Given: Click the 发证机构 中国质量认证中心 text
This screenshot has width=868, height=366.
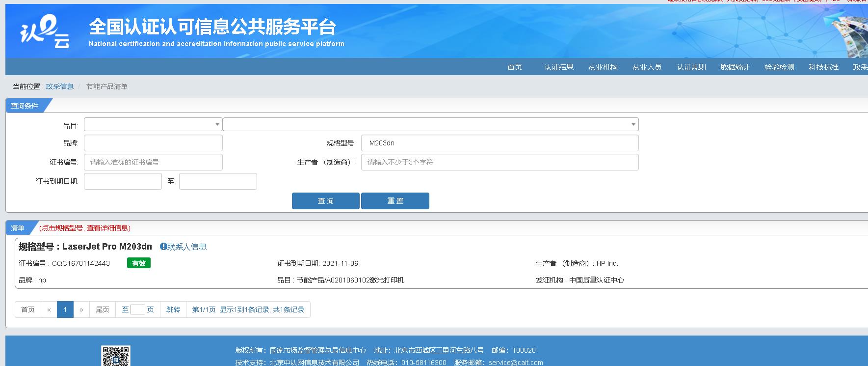Looking at the screenshot, I should [580, 280].
